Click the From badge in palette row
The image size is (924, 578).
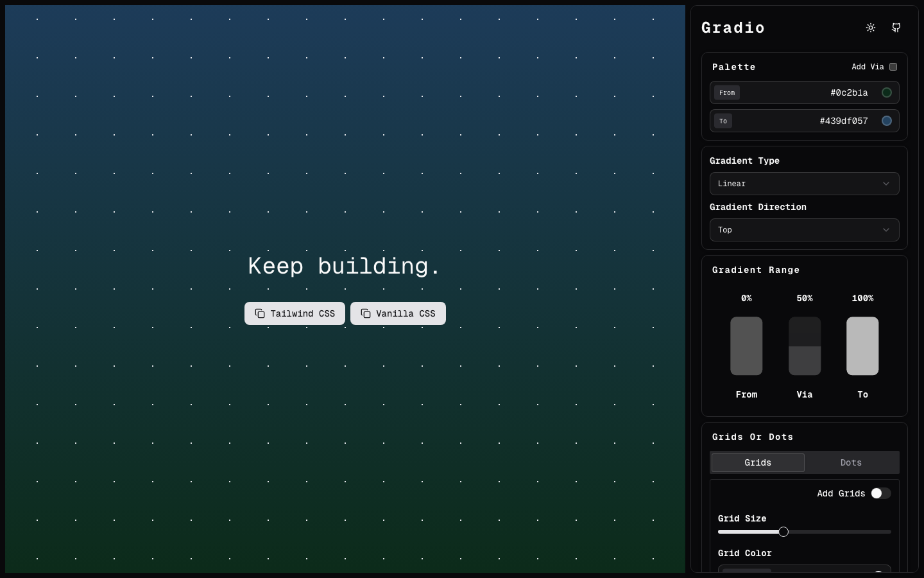[x=727, y=92]
